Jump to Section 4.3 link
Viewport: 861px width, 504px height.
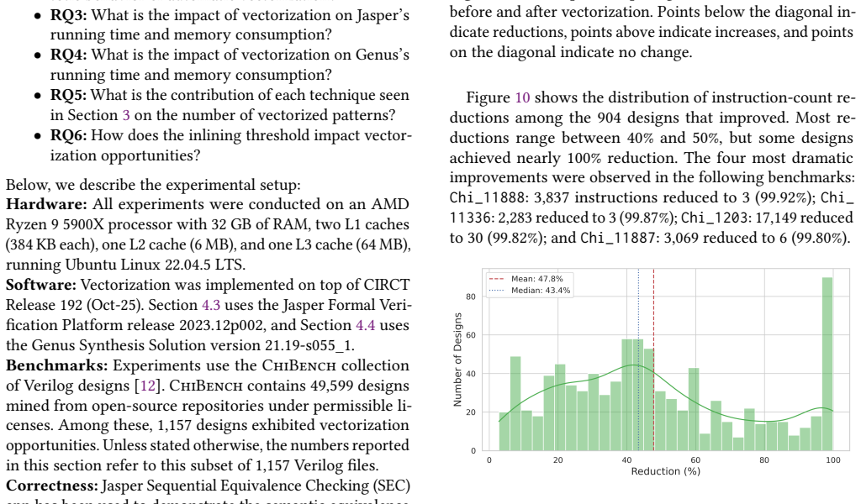point(211,305)
